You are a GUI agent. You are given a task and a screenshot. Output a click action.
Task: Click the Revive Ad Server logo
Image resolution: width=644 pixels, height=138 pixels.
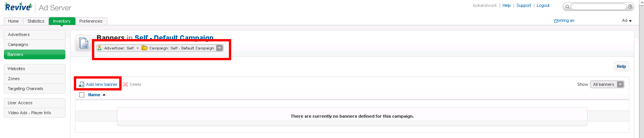38,7
